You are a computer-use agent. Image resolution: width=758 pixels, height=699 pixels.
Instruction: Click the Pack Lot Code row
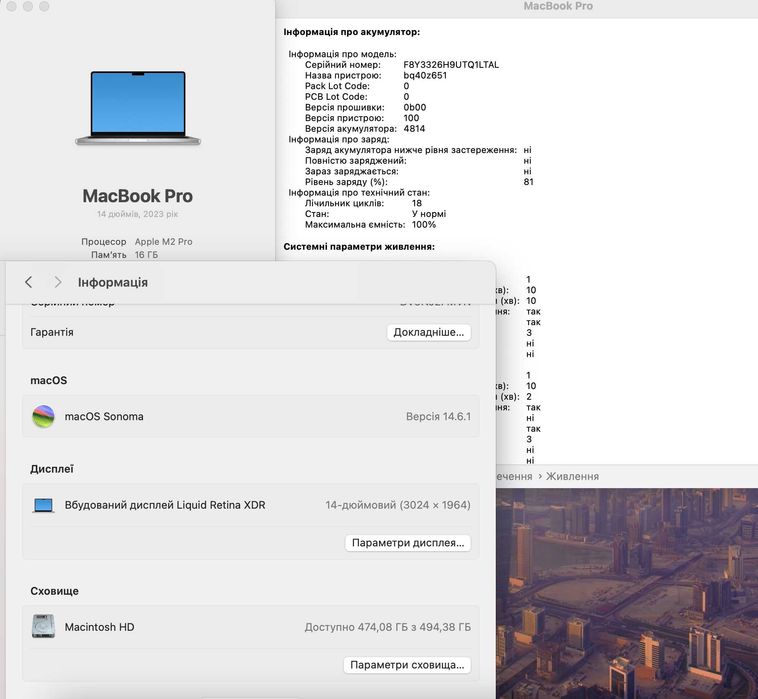357,86
